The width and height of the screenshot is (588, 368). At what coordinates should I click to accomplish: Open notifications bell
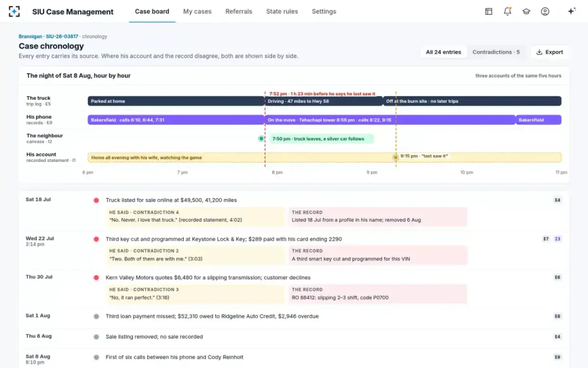[x=507, y=11]
